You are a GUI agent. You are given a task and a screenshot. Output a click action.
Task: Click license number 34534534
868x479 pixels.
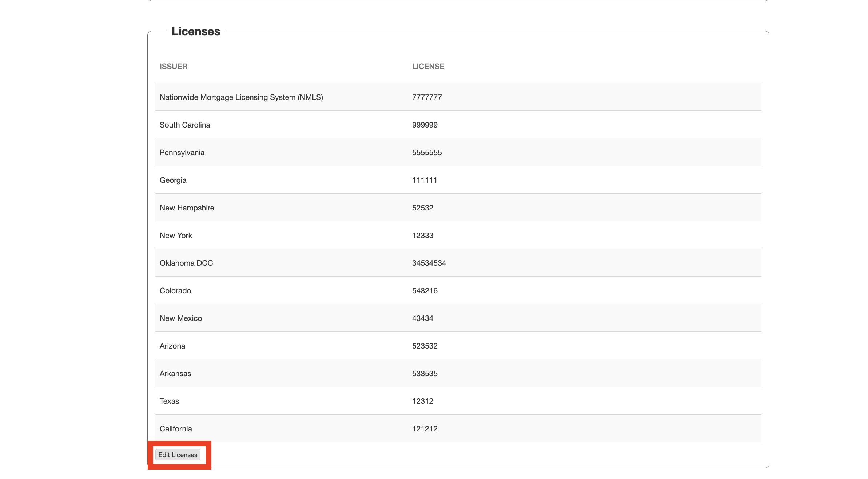pyautogui.click(x=429, y=263)
